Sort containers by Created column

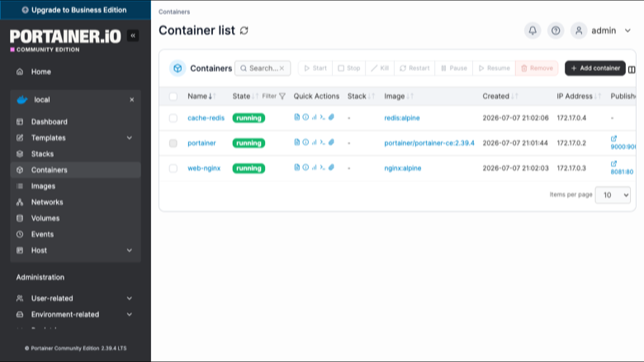click(x=500, y=96)
